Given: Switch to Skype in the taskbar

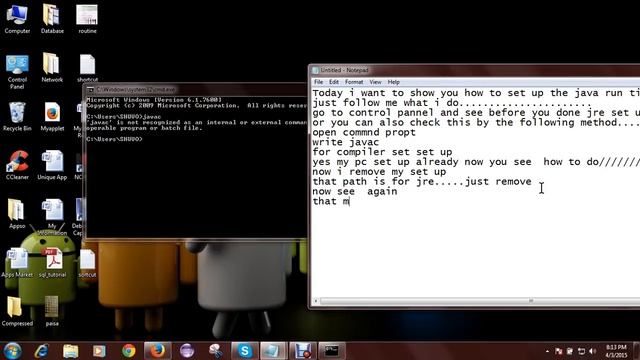Looking at the screenshot, I should [x=244, y=351].
